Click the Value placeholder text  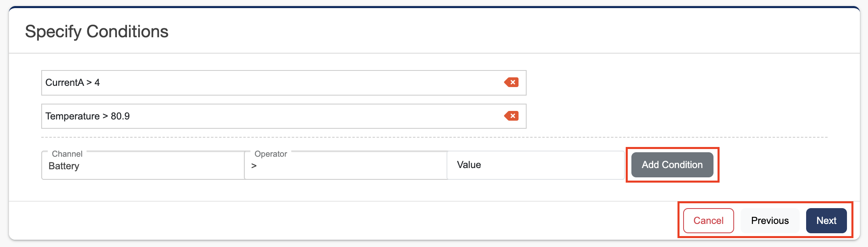pos(469,165)
